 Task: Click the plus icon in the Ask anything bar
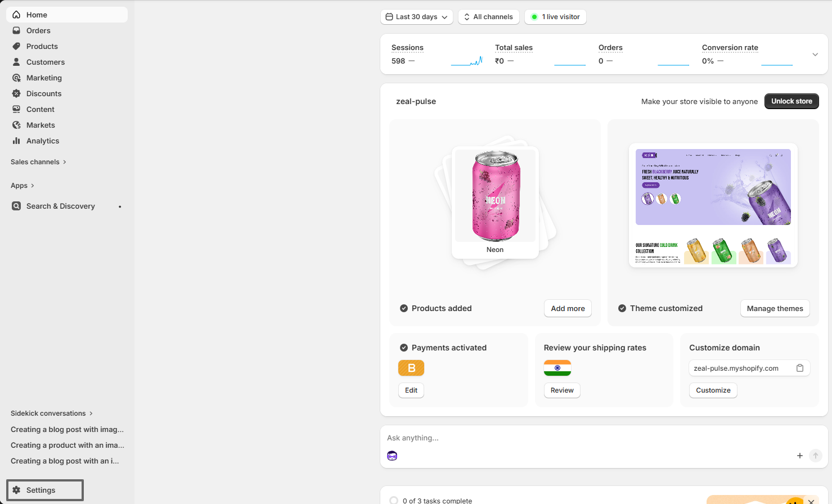click(799, 456)
